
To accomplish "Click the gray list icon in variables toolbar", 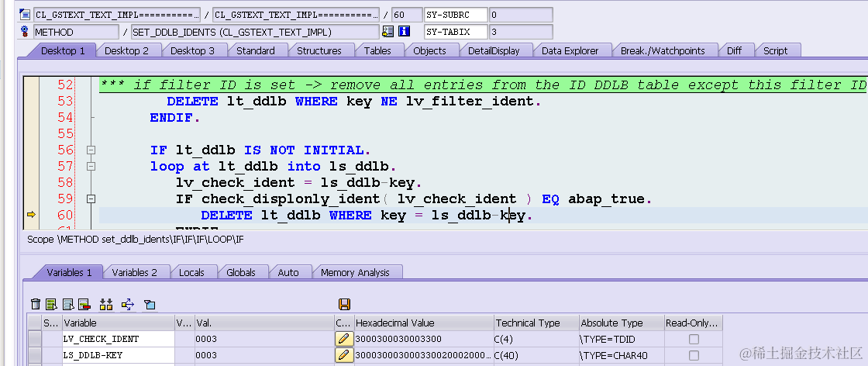I will [68, 304].
